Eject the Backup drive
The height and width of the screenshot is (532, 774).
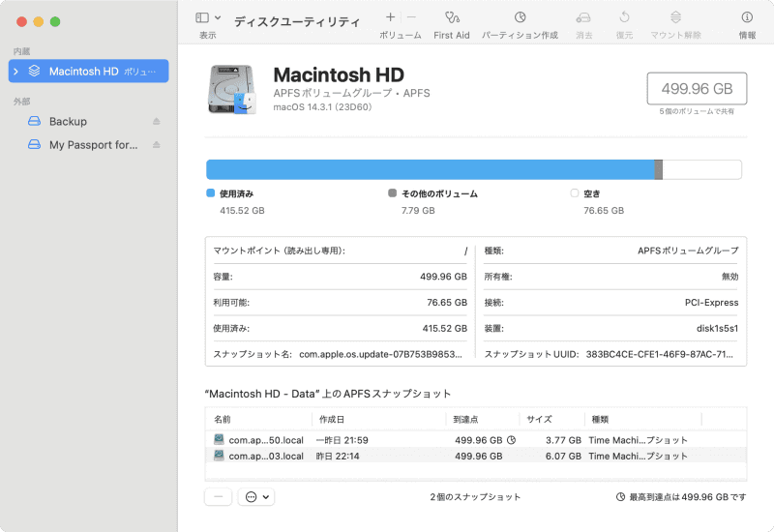point(157,122)
